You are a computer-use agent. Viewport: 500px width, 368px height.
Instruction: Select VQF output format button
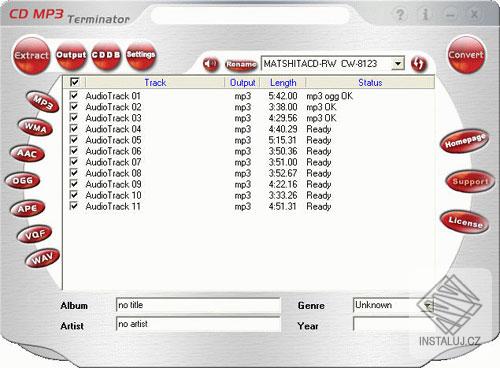click(35, 234)
